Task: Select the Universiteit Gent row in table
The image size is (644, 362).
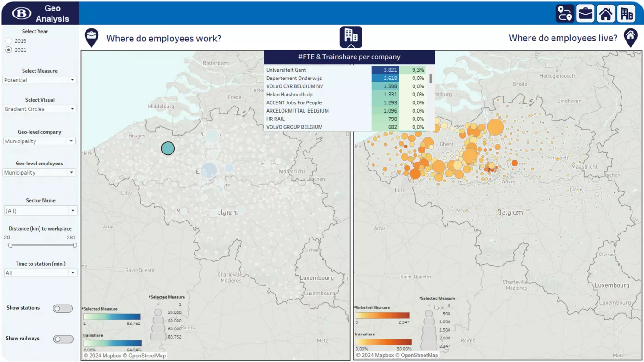Action: coord(317,70)
